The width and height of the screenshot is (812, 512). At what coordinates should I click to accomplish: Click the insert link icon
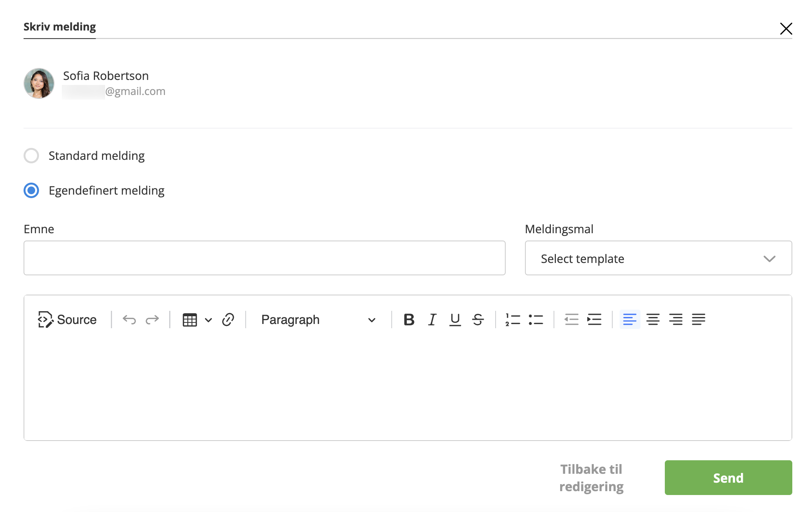coord(228,320)
